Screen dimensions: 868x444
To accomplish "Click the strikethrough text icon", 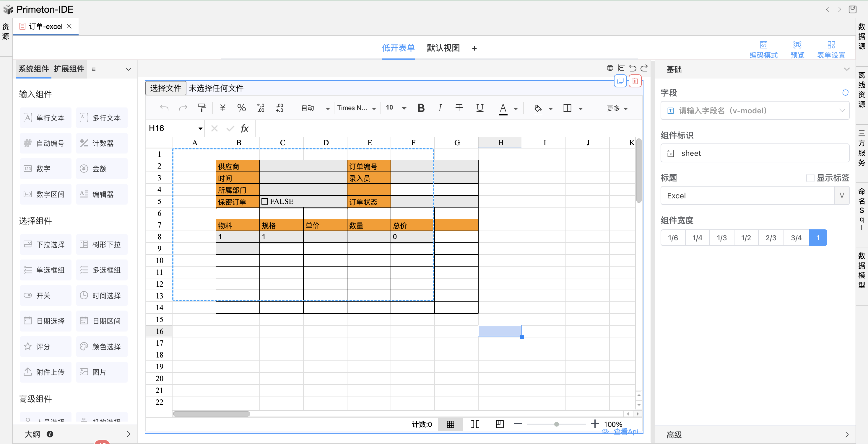I will [x=459, y=108].
